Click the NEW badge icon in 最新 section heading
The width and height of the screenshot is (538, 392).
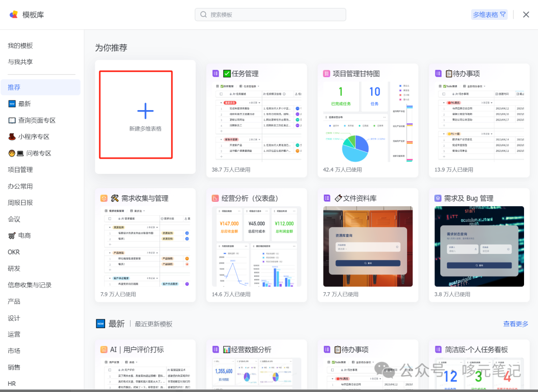101,323
